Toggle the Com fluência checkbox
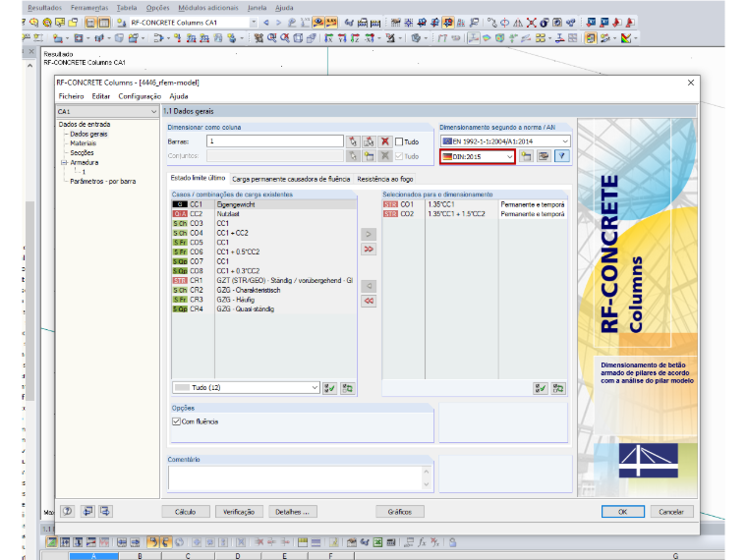Screen dimensions: 747x560 pyautogui.click(x=176, y=421)
